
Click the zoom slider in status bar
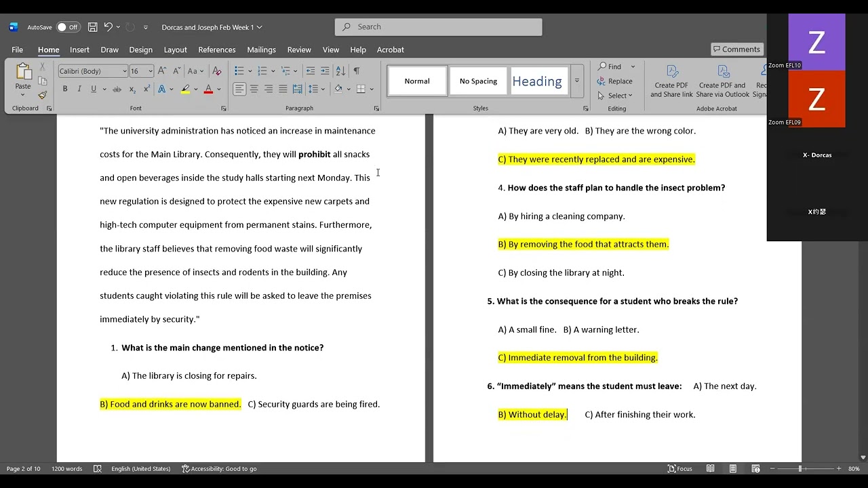click(800, 468)
